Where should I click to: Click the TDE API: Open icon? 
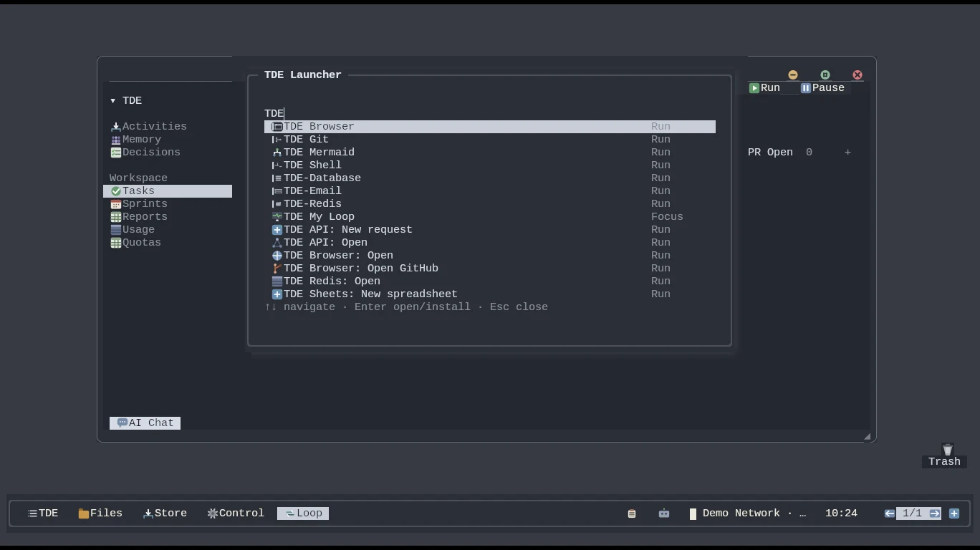click(277, 243)
